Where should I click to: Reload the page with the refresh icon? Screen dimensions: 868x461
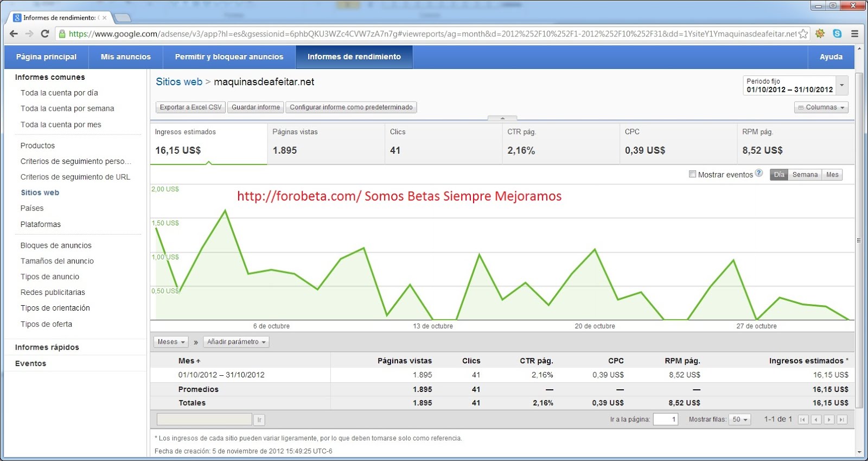click(x=45, y=34)
